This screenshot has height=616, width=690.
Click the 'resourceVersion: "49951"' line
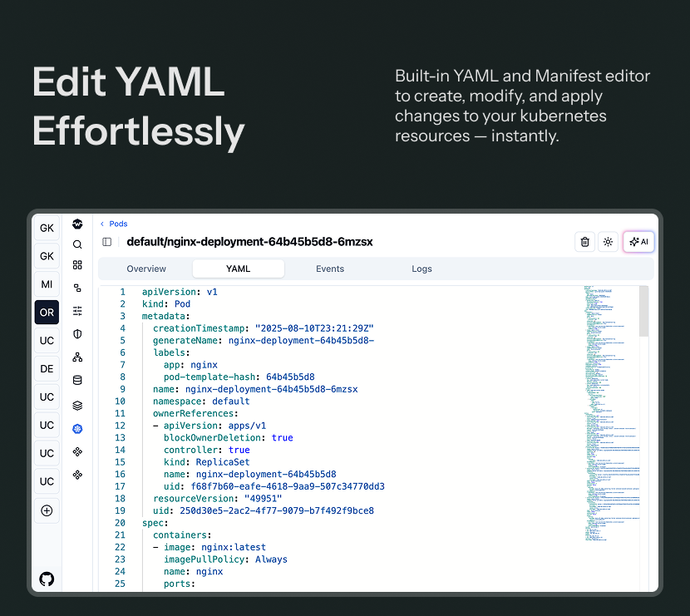click(x=217, y=499)
